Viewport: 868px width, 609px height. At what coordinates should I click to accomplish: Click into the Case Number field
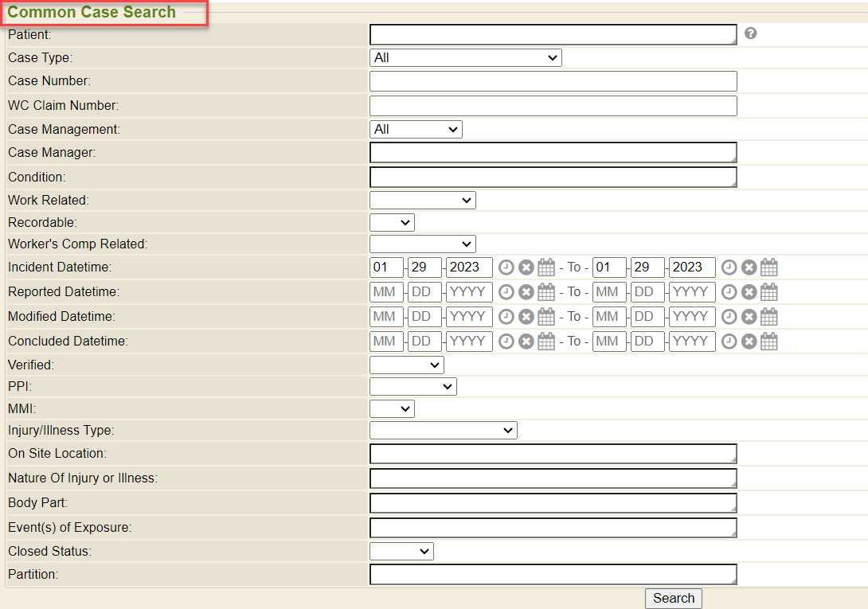[553, 81]
